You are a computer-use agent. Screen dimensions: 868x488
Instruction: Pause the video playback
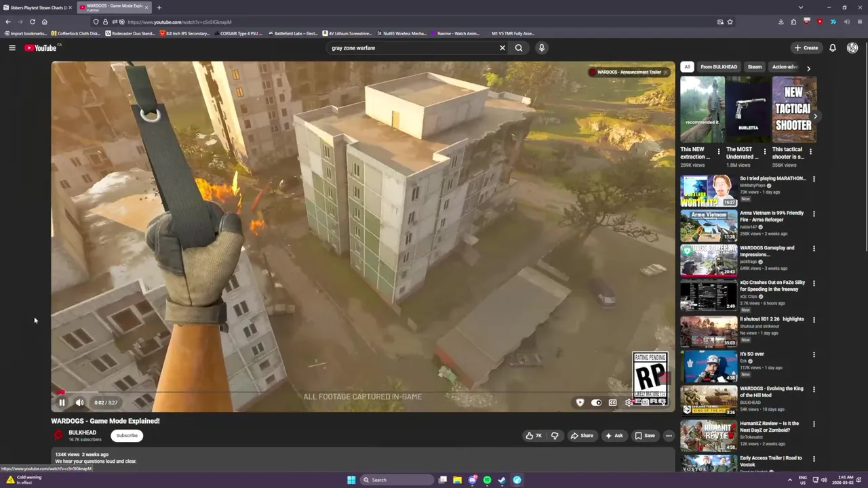click(x=62, y=403)
